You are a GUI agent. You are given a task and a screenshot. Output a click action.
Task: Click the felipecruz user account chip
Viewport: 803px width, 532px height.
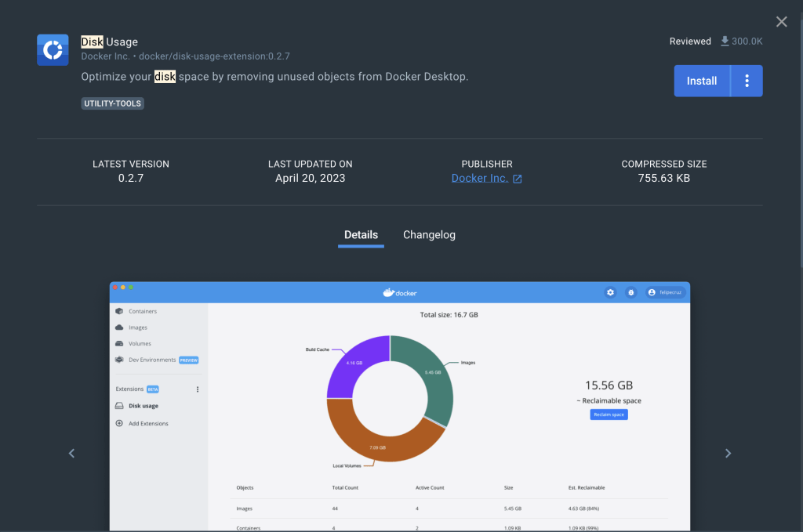coord(665,292)
